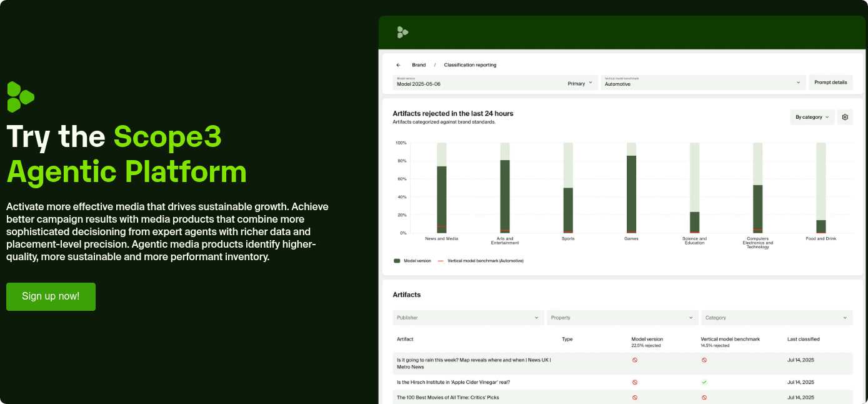Open chart settings gear icon
Image resolution: width=868 pixels, height=404 pixels.
845,117
